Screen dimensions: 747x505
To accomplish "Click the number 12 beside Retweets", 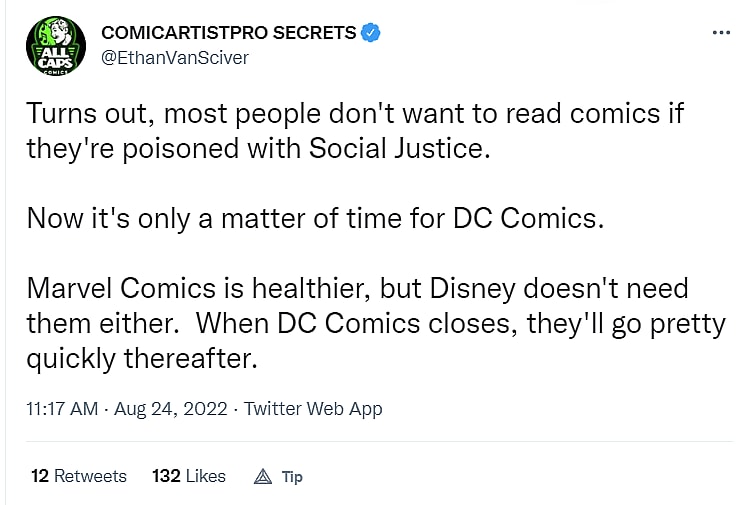I will click(x=40, y=476).
